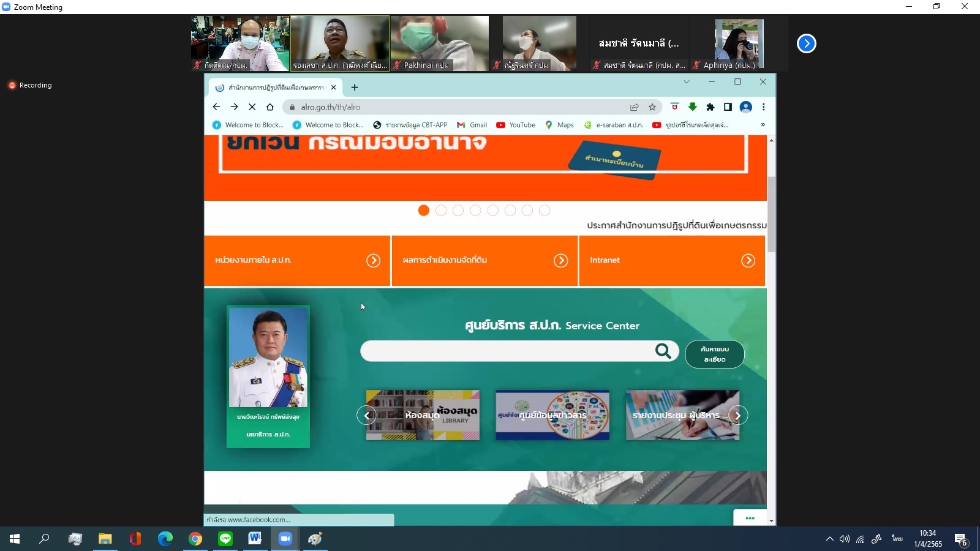
Task: Click the magnifier search icon in Service Center
Action: click(x=663, y=351)
